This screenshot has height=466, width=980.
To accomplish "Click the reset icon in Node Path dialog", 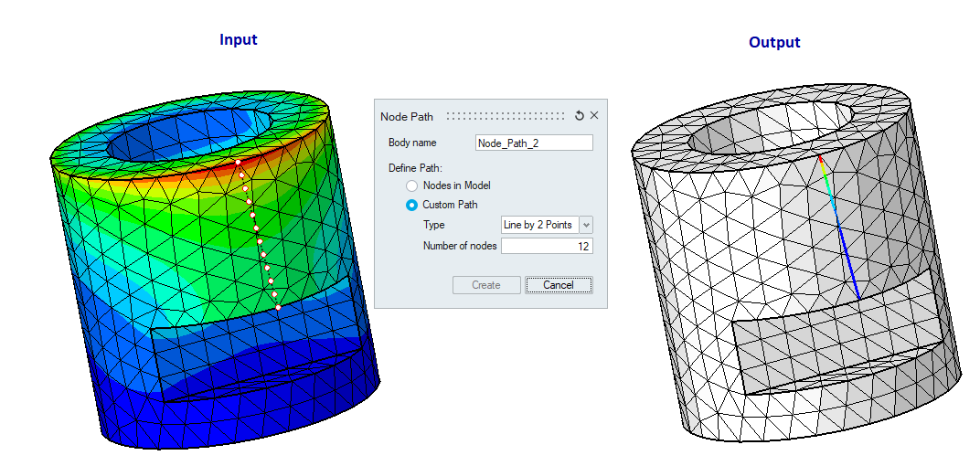I will coord(579,116).
